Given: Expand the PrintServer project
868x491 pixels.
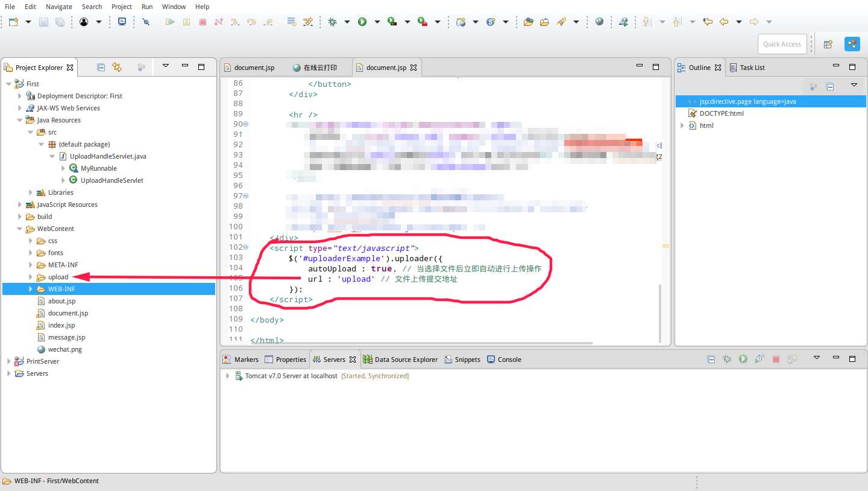Looking at the screenshot, I should coord(8,361).
